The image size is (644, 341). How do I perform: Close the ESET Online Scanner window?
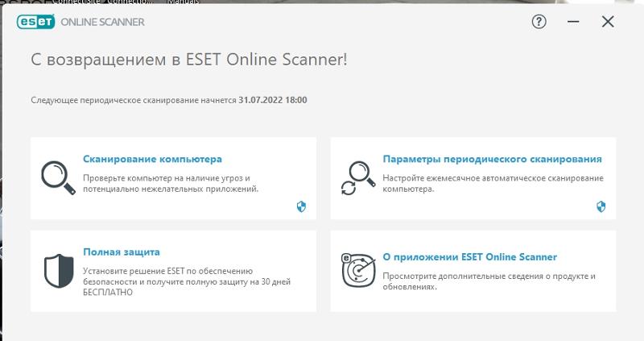(x=608, y=22)
